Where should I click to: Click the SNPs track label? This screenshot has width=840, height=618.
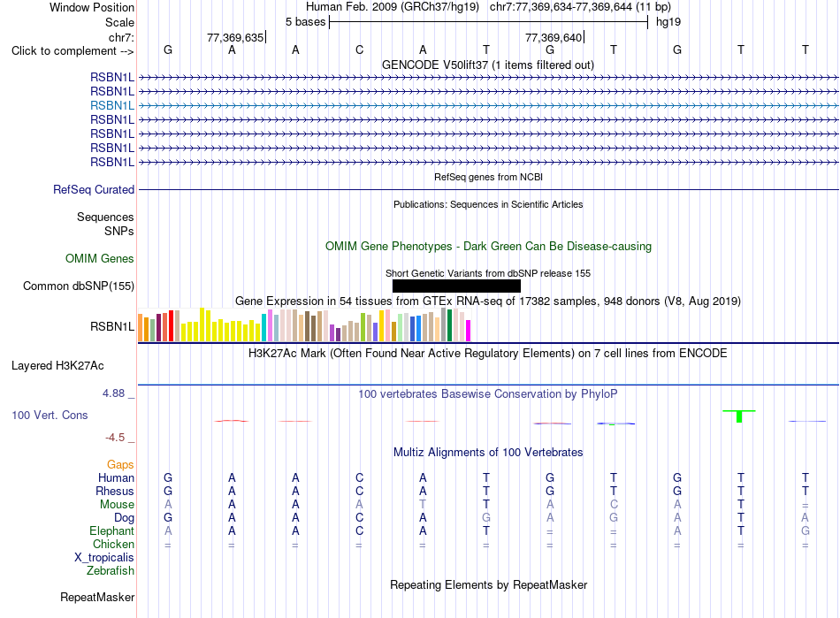coord(119,231)
